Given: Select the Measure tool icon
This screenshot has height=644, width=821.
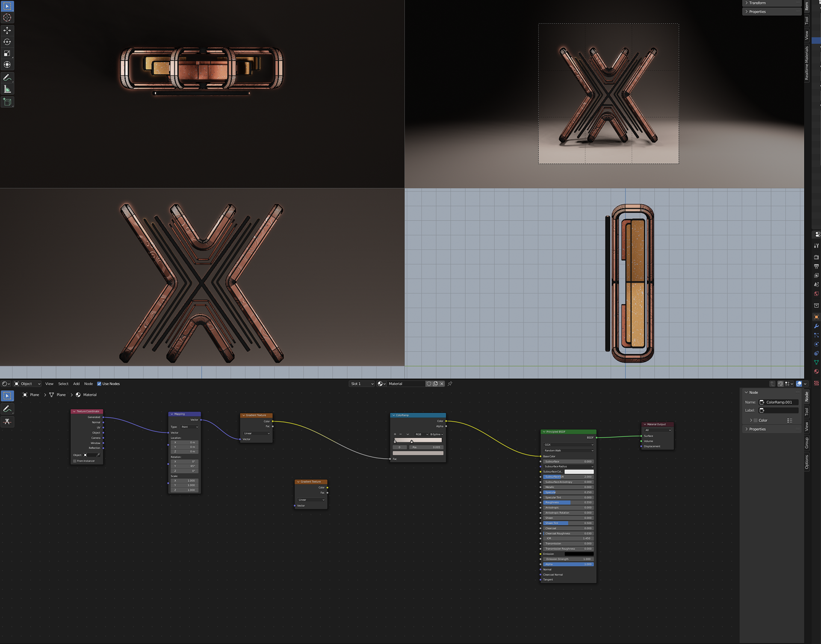Looking at the screenshot, I should (x=7, y=89).
